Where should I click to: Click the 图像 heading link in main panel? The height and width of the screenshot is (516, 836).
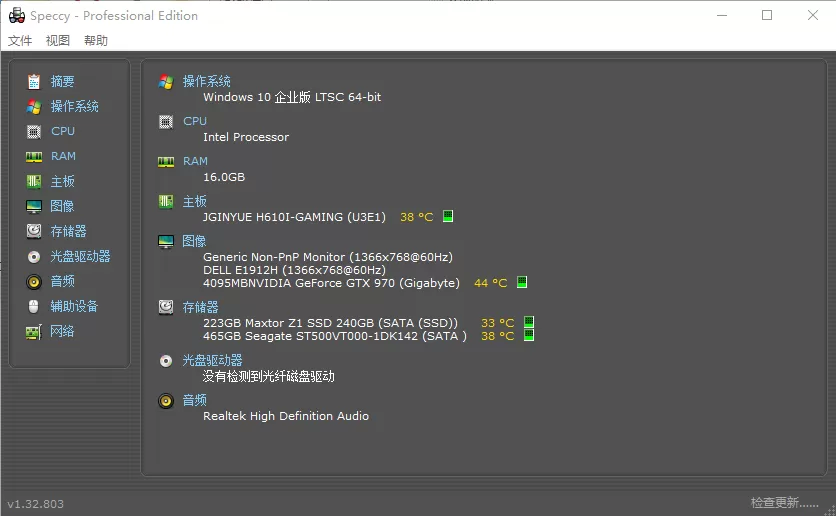(195, 241)
